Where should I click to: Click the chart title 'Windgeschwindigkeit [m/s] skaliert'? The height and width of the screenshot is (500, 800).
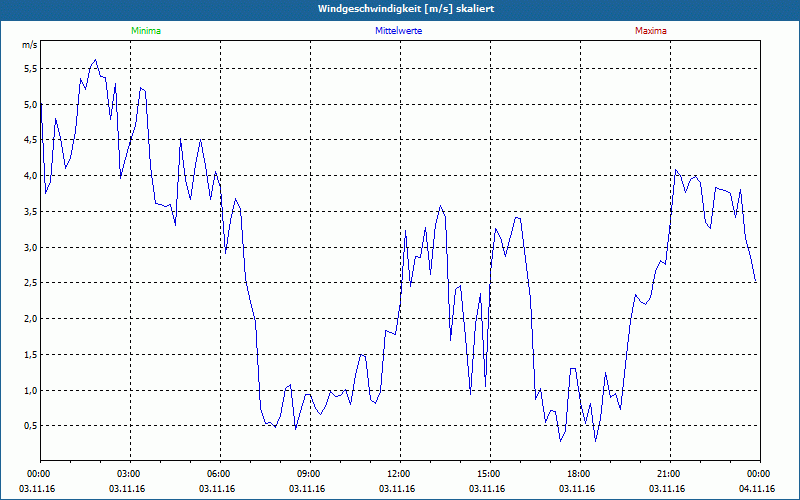coord(406,9)
